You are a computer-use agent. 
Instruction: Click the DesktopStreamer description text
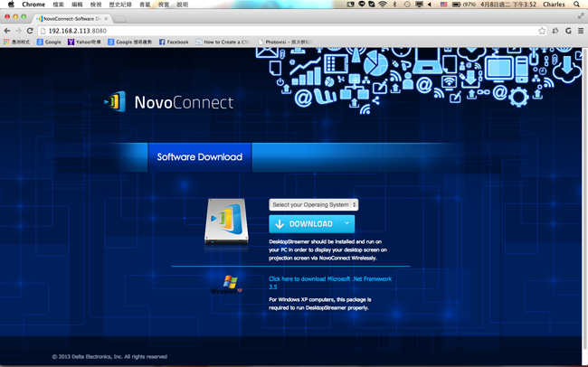pos(327,249)
